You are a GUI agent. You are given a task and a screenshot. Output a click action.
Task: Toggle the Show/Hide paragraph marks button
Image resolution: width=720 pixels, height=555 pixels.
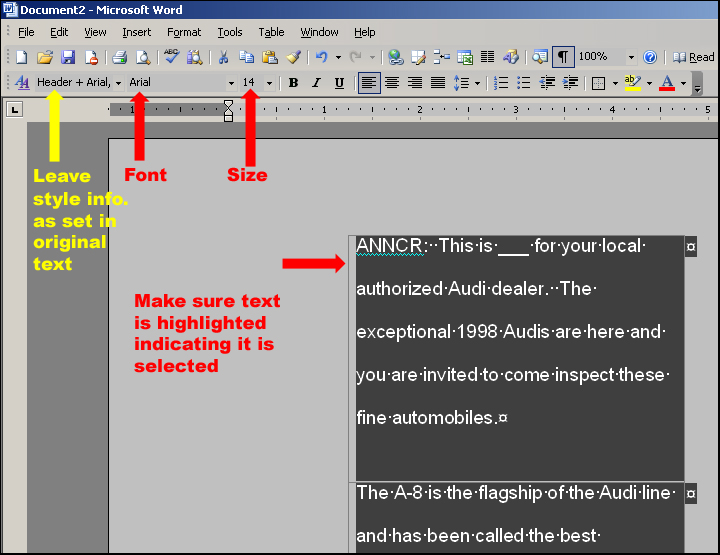click(563, 58)
